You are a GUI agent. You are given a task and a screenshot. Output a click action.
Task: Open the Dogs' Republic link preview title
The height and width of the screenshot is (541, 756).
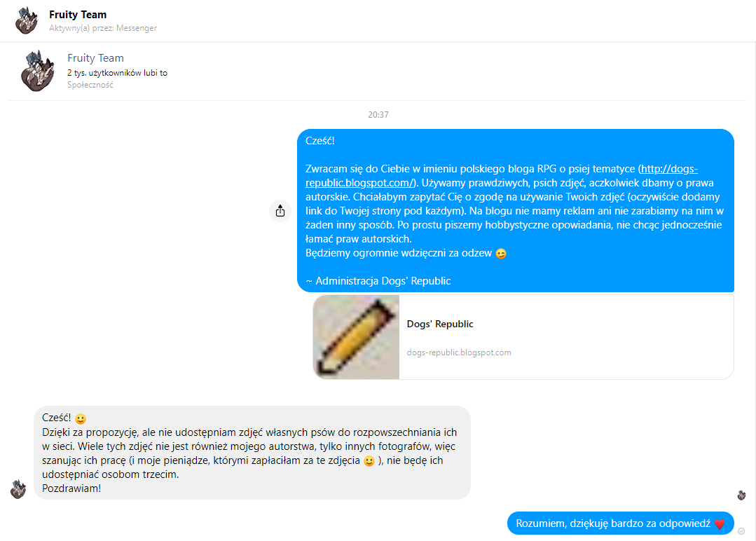coord(440,324)
